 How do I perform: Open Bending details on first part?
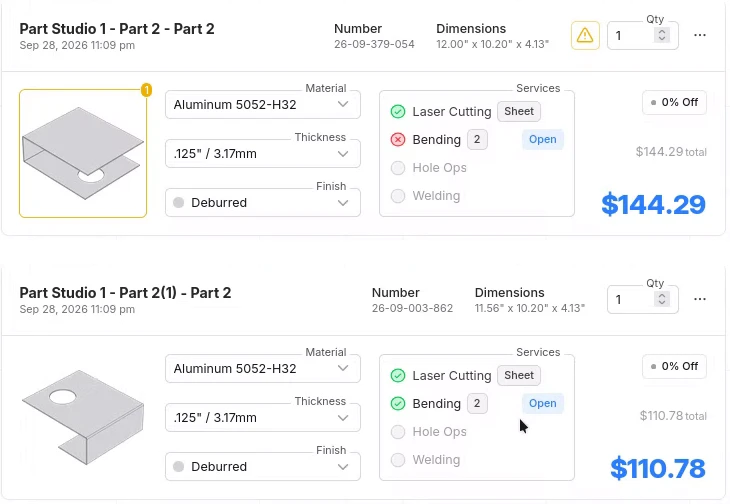(x=542, y=140)
